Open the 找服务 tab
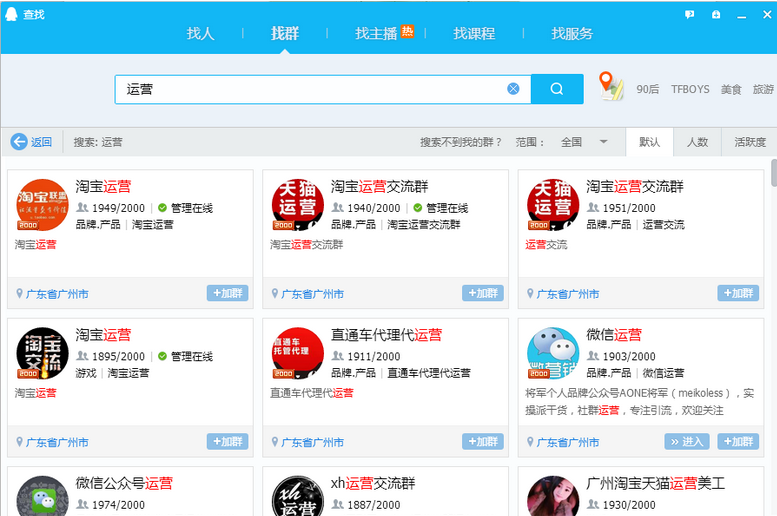777x516 pixels. 572,33
